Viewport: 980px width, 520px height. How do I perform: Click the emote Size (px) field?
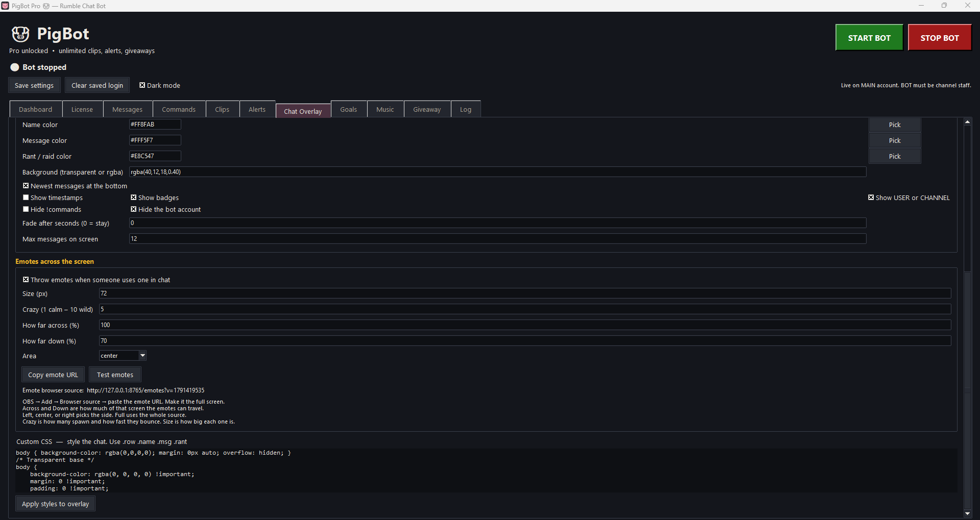point(525,293)
